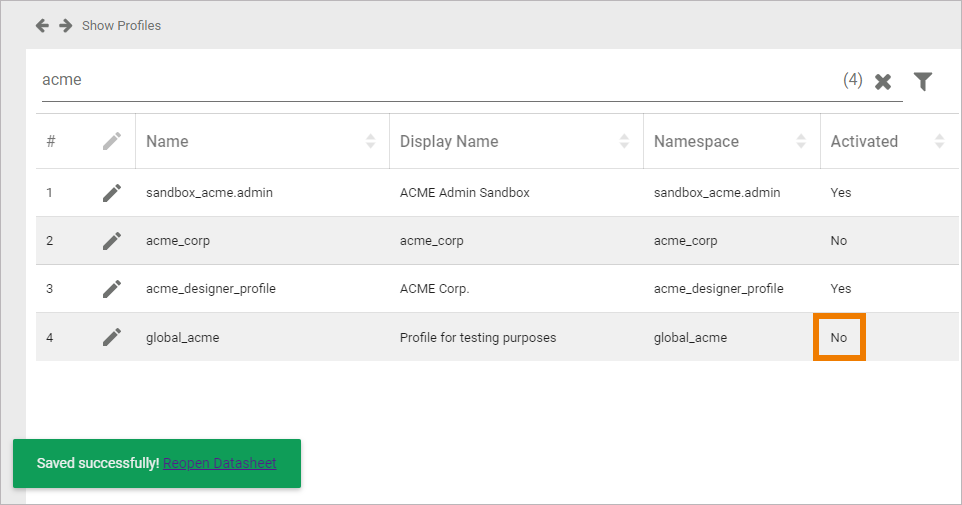Image resolution: width=962 pixels, height=505 pixels.
Task: Click the pencil icon in table header
Action: click(112, 142)
